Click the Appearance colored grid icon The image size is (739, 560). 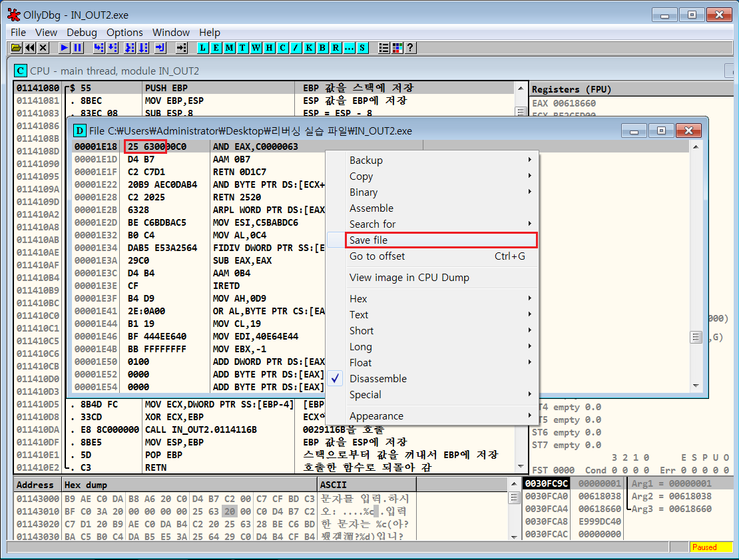tap(397, 47)
